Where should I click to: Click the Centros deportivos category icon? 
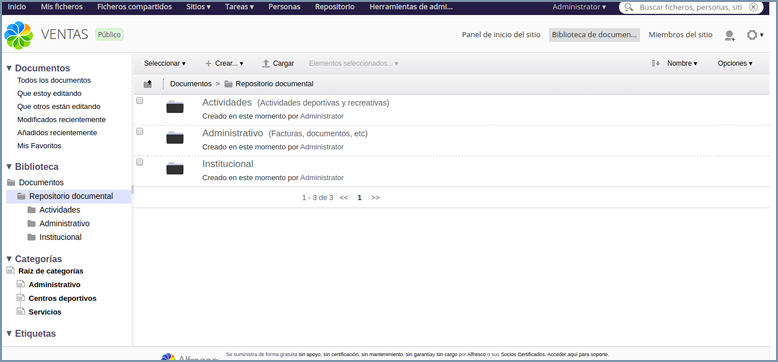pos(20,298)
